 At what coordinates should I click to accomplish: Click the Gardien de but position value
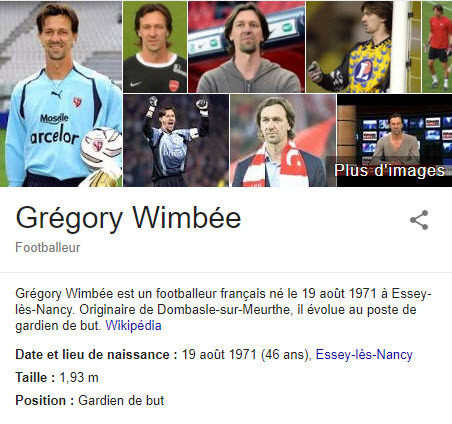click(x=121, y=400)
